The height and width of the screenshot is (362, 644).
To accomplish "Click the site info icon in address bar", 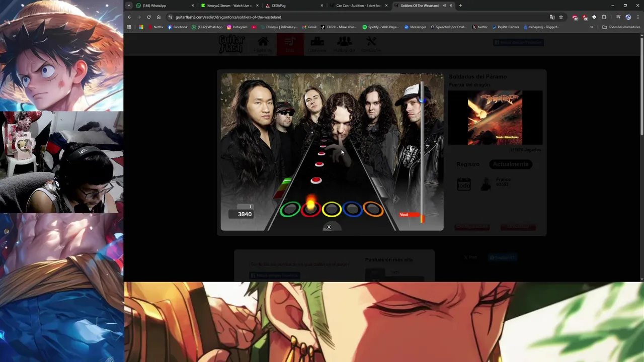I will click(x=171, y=17).
